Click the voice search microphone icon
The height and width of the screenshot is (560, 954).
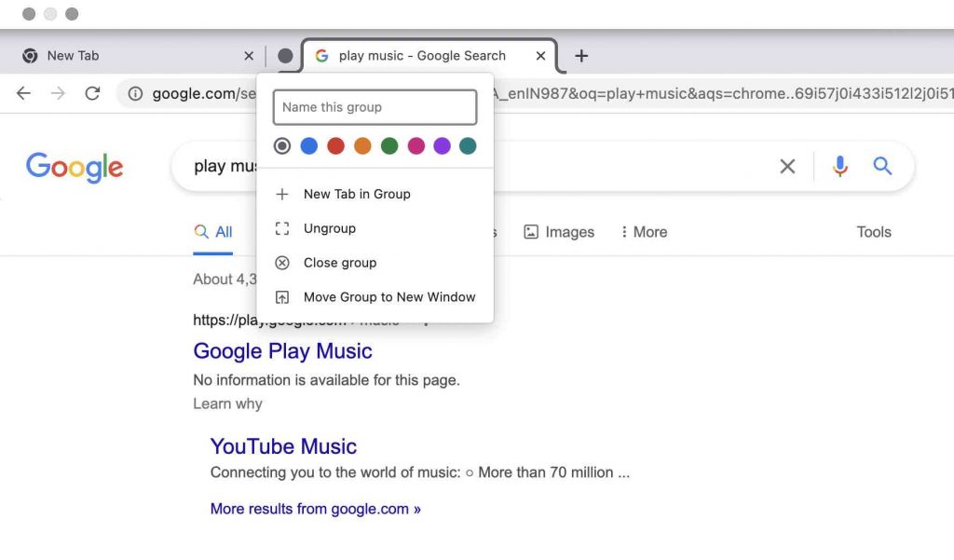[x=840, y=167]
